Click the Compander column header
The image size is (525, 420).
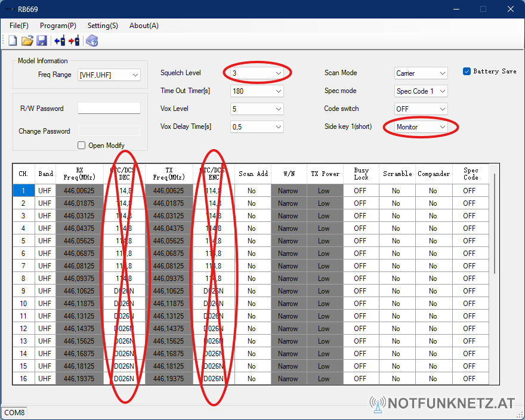(x=434, y=174)
